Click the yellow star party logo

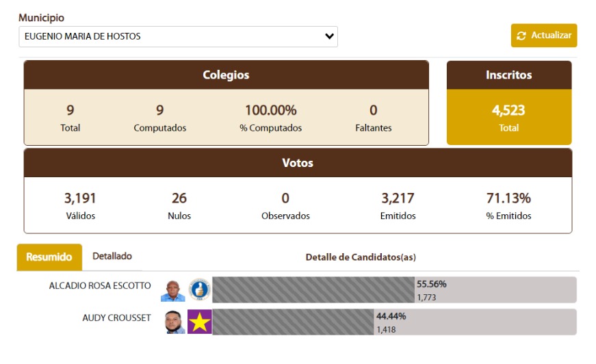200,322
